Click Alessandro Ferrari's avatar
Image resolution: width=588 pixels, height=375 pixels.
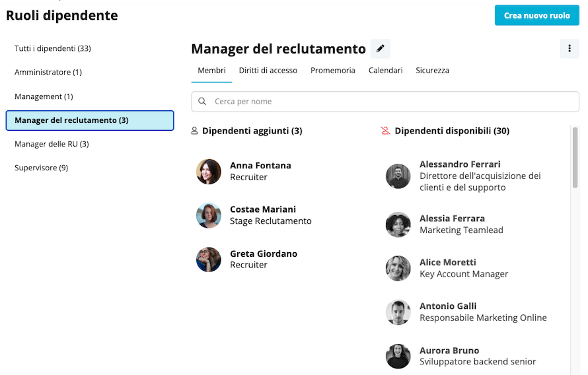tap(398, 176)
